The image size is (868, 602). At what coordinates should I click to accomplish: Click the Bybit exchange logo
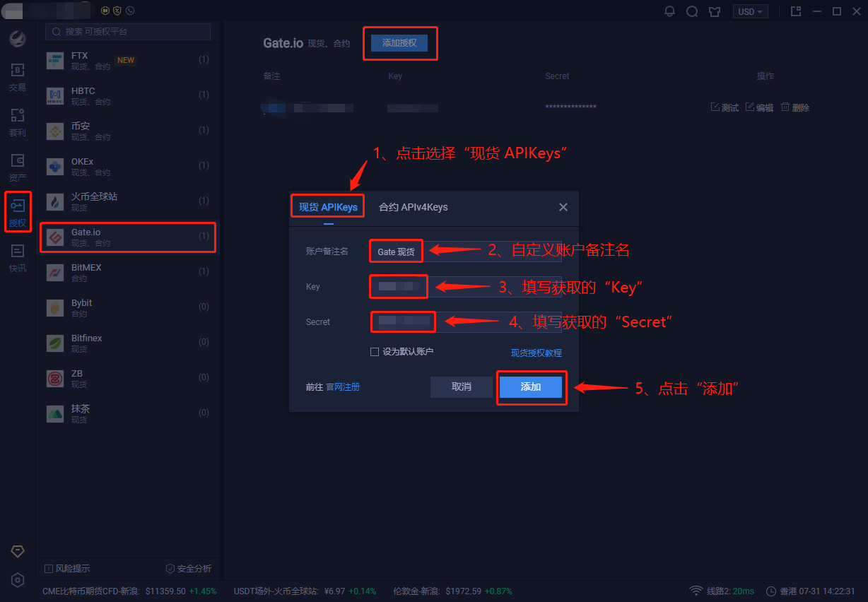click(x=55, y=308)
